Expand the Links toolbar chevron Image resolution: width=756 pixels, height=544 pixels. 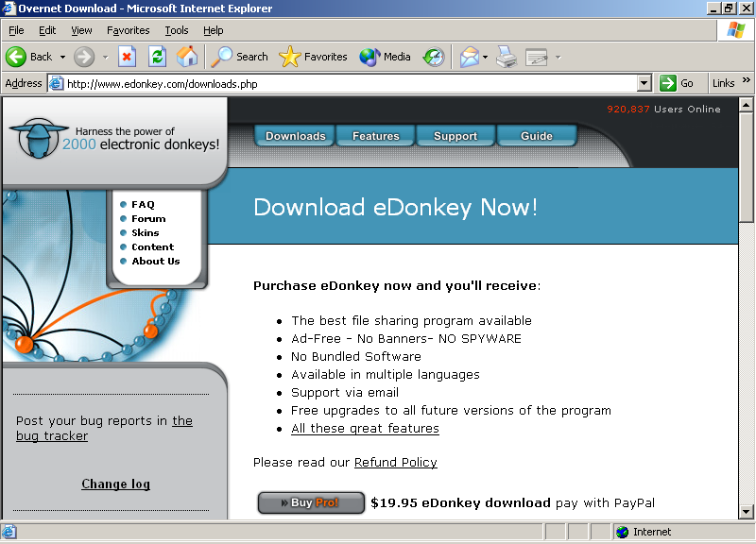747,80
